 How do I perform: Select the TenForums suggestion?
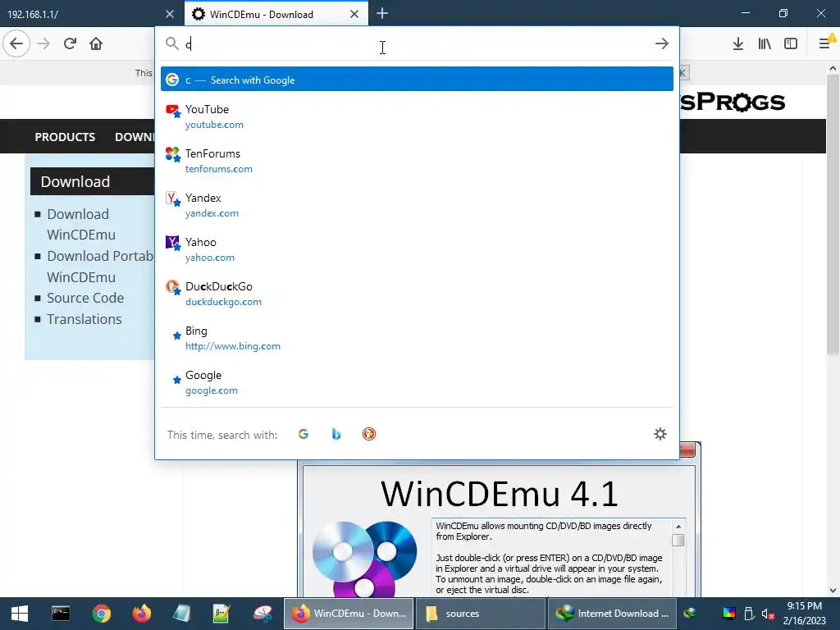[417, 161]
